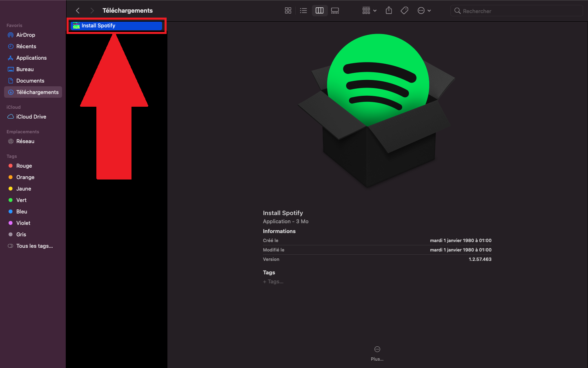This screenshot has height=368, width=588.
Task: Go to Applications folder in sidebar
Action: pyautogui.click(x=31, y=58)
